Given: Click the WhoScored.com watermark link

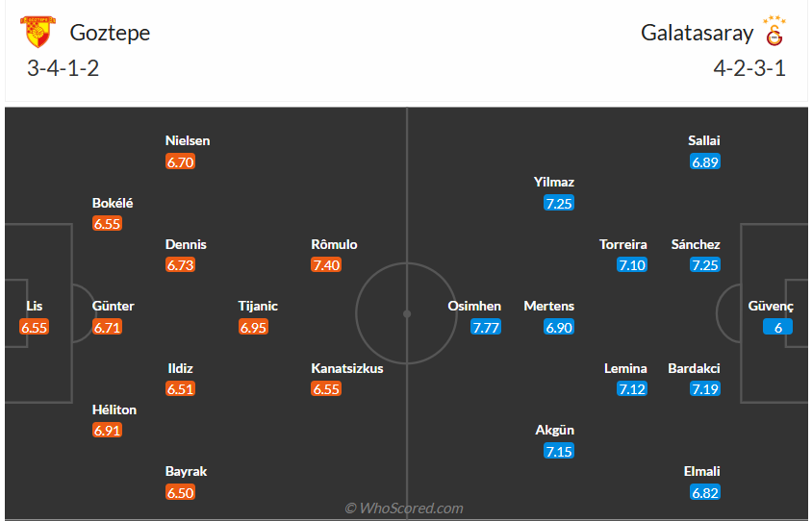Looking at the screenshot, I should coord(404,508).
